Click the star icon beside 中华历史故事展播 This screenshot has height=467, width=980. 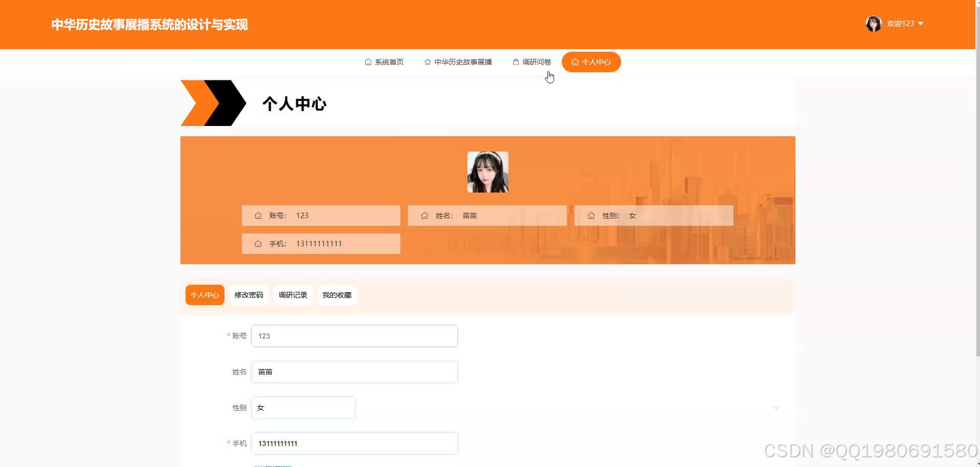point(427,61)
